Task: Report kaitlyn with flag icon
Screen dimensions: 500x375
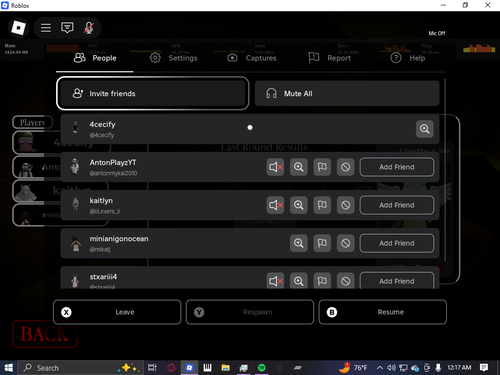Action: 322,205
